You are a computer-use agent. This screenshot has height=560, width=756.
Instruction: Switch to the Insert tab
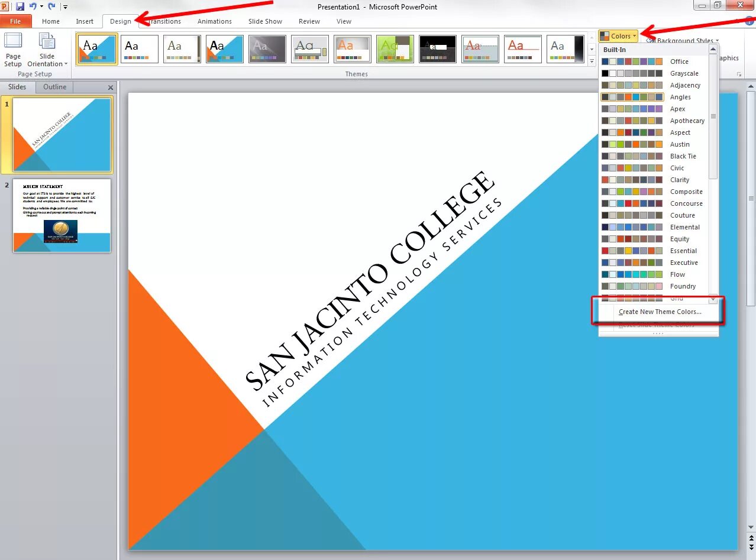point(85,21)
